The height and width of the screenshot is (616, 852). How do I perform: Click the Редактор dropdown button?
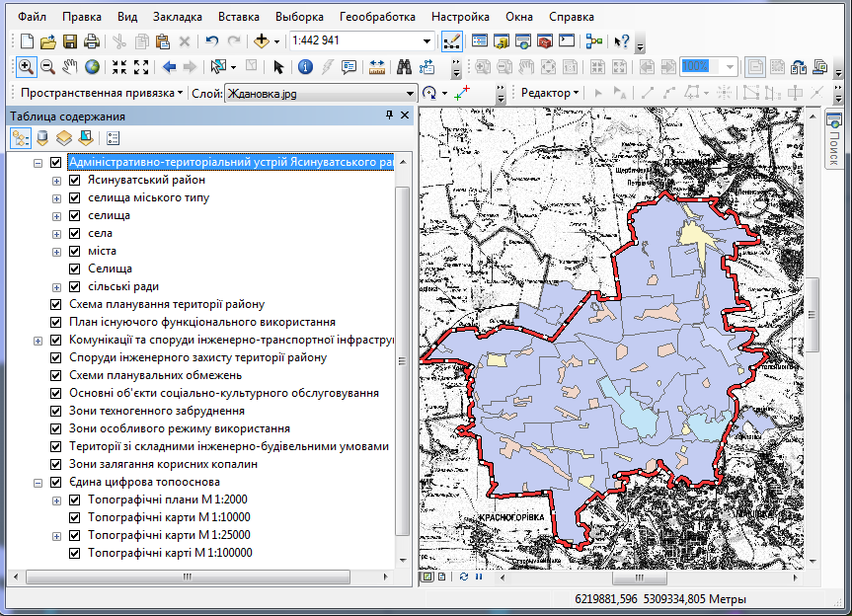550,93
